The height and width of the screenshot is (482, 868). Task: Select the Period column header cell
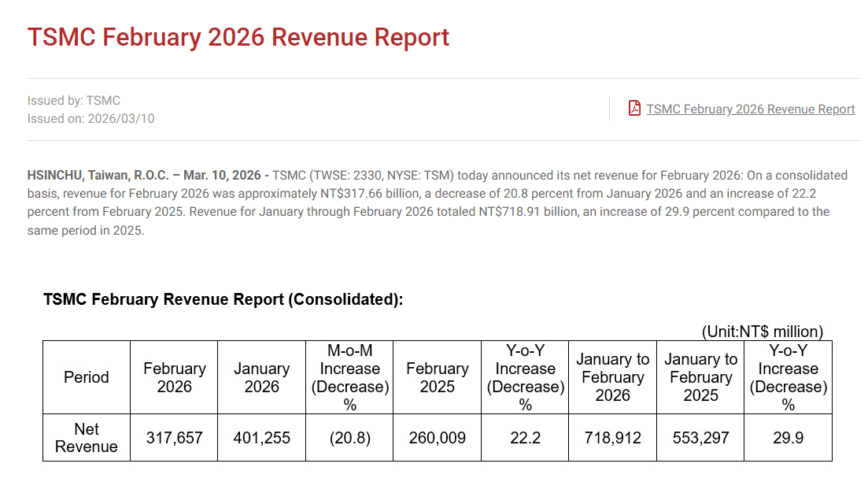(86, 377)
